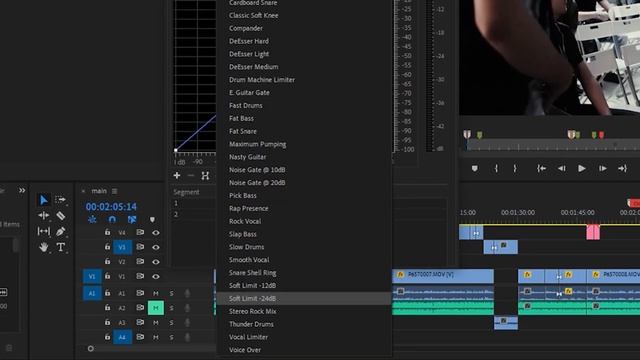Go to In point in Program monitor
Viewport: 640px width, 360px height.
[541, 168]
